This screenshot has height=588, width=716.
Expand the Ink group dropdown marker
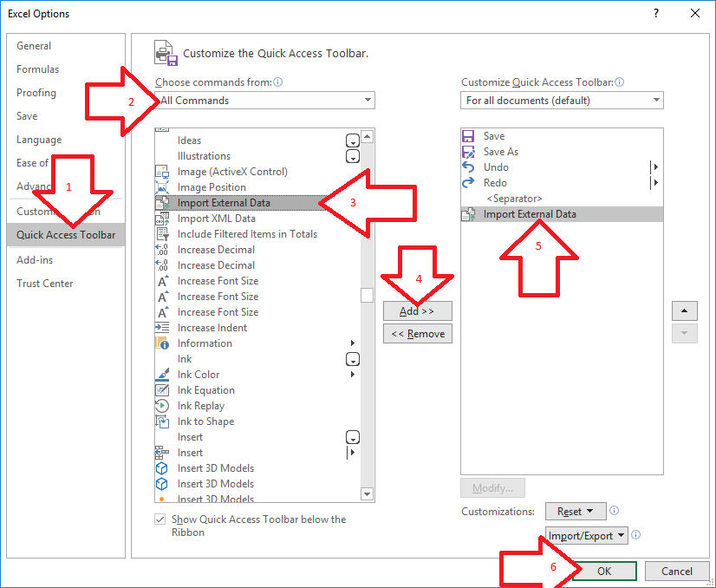point(353,359)
